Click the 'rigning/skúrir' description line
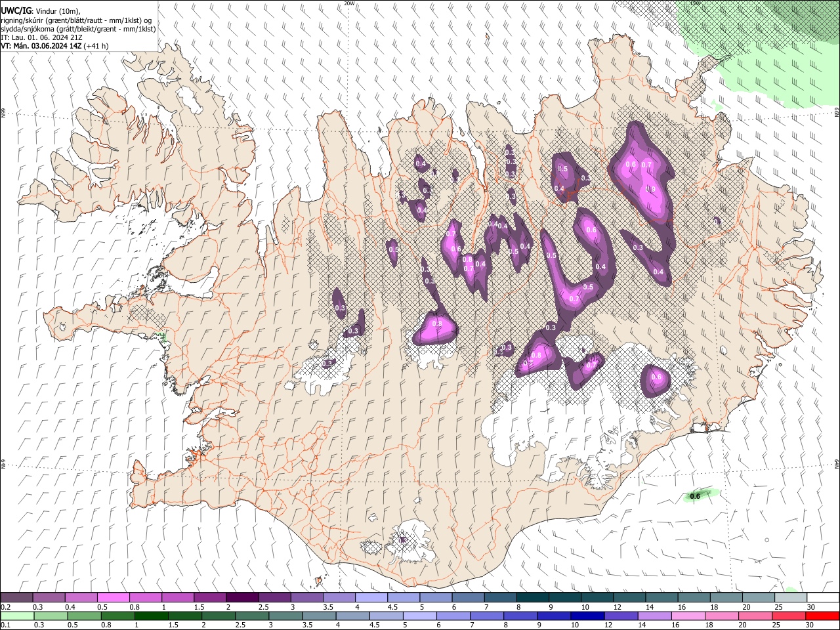 click(x=76, y=20)
